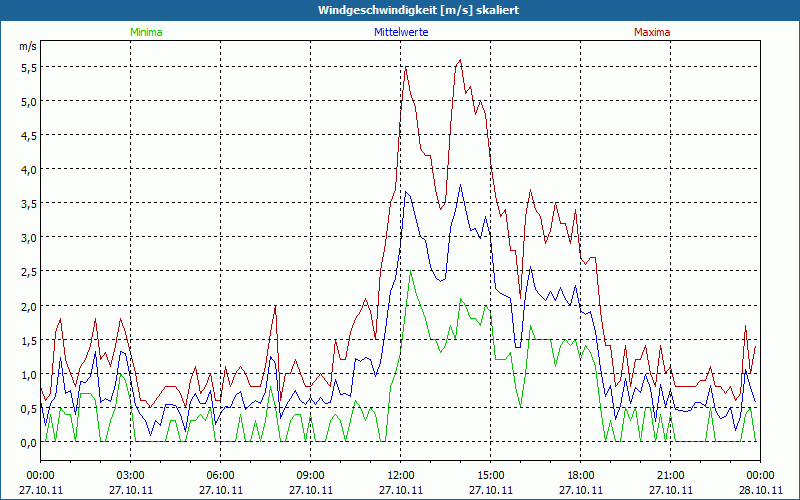Click the 18:00 time axis label

(581, 476)
